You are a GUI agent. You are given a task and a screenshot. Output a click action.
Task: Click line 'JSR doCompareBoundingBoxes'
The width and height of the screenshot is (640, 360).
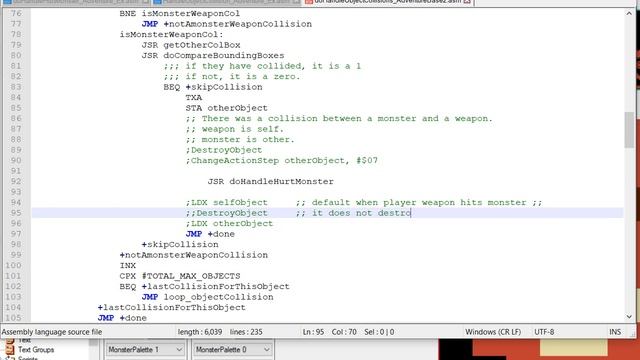[213, 56]
